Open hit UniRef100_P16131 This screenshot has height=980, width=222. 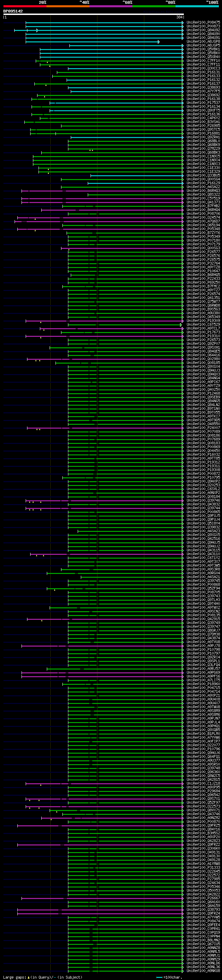point(203,72)
